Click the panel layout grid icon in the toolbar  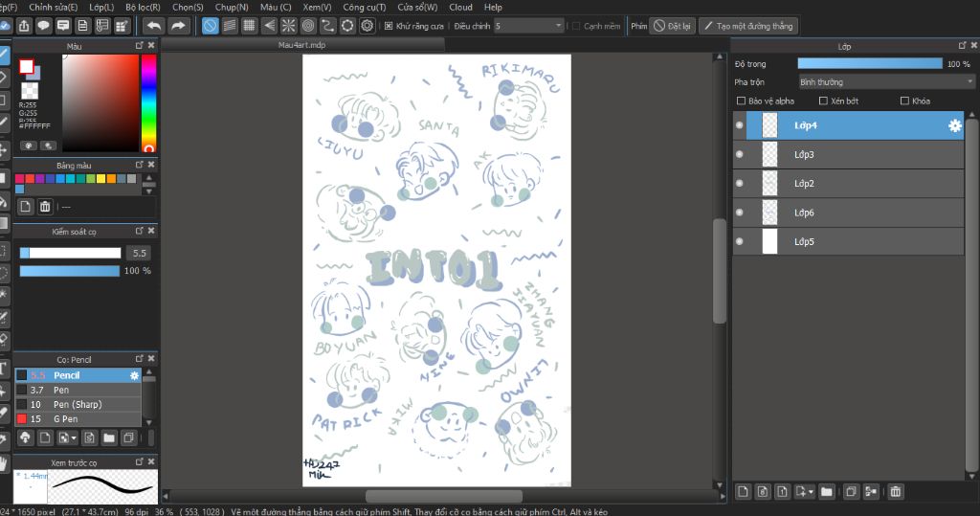click(x=122, y=26)
